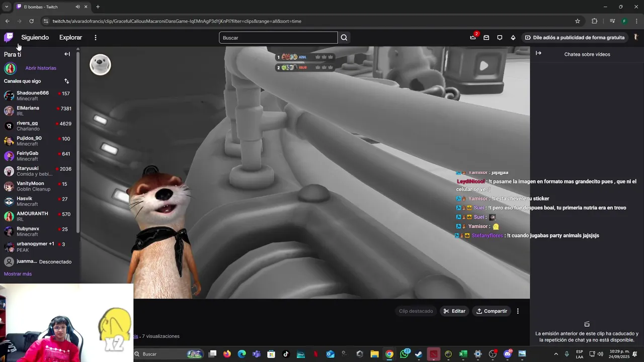Sort followed channels with the arrows icon

[67, 81]
